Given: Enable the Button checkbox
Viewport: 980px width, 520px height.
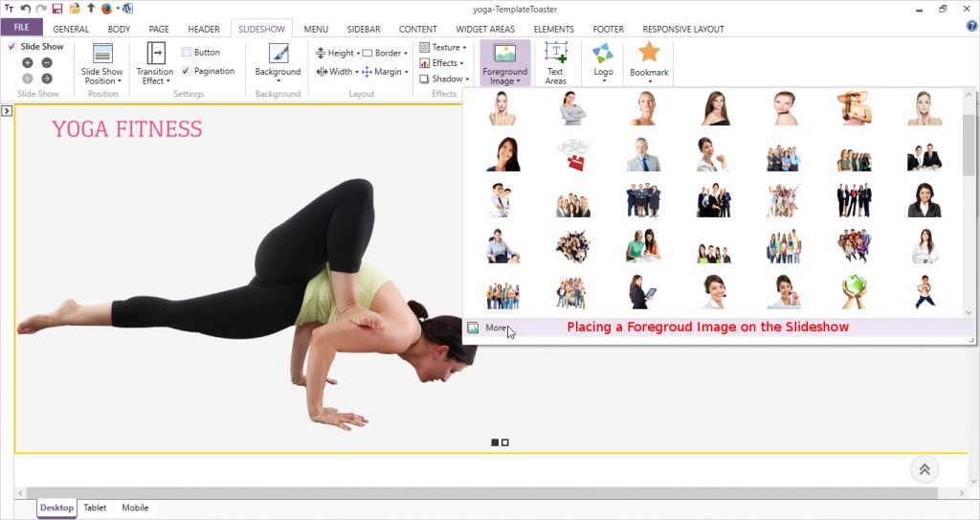Looking at the screenshot, I should (186, 53).
